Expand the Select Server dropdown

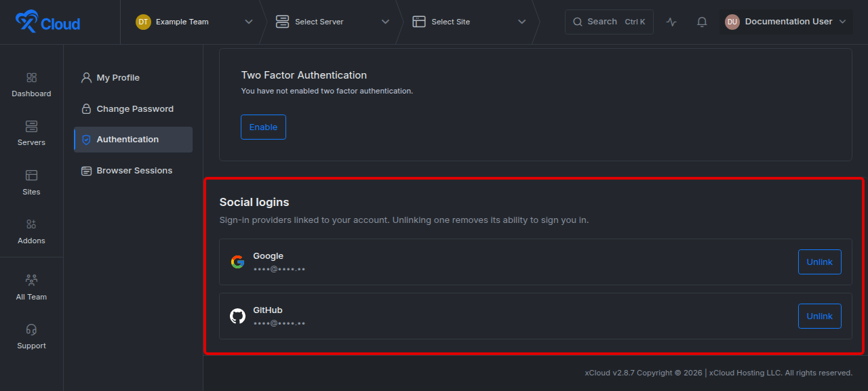(385, 22)
